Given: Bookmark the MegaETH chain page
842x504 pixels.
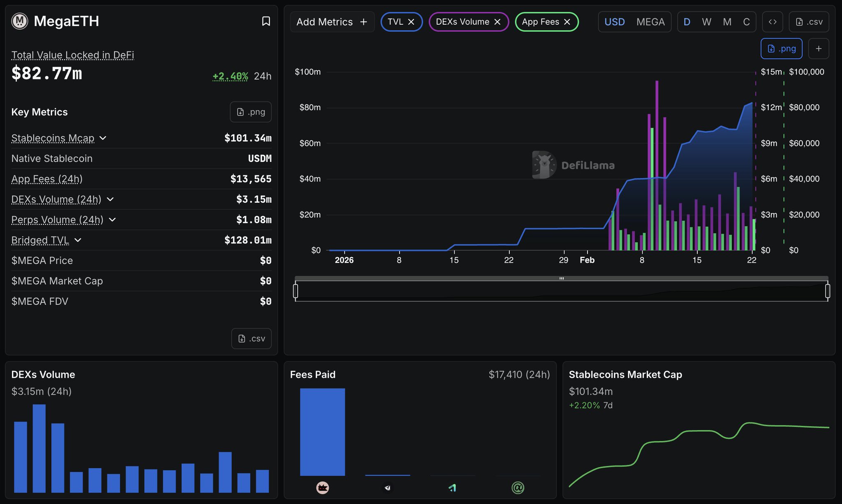Looking at the screenshot, I should 266,21.
